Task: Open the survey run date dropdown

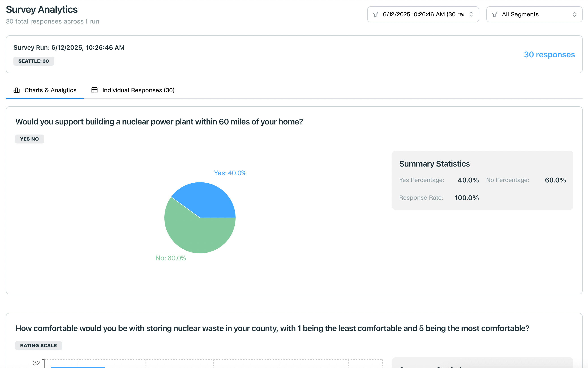Action: click(x=423, y=14)
